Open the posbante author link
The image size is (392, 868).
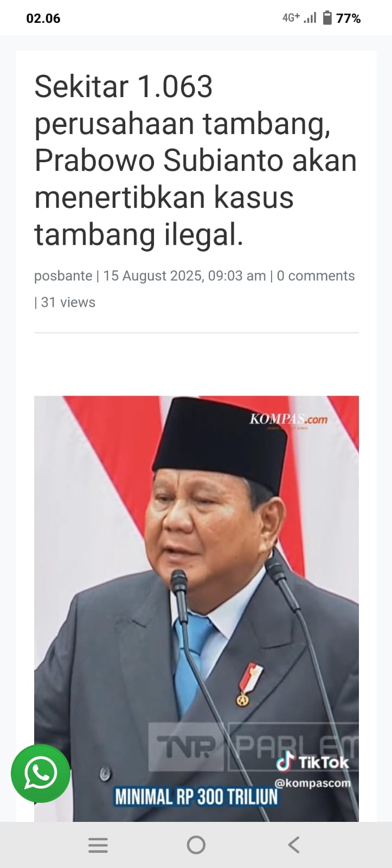pyautogui.click(x=63, y=276)
